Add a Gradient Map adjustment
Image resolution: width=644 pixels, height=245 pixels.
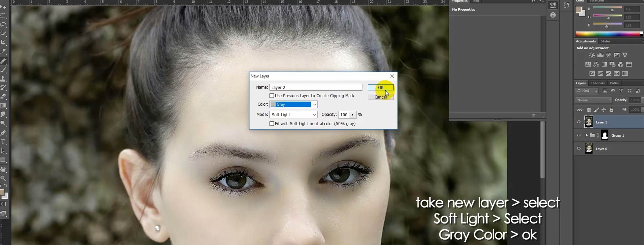[625, 74]
